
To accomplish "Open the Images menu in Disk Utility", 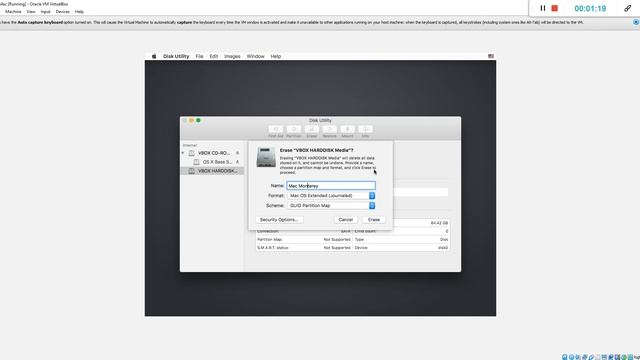I will point(232,56).
